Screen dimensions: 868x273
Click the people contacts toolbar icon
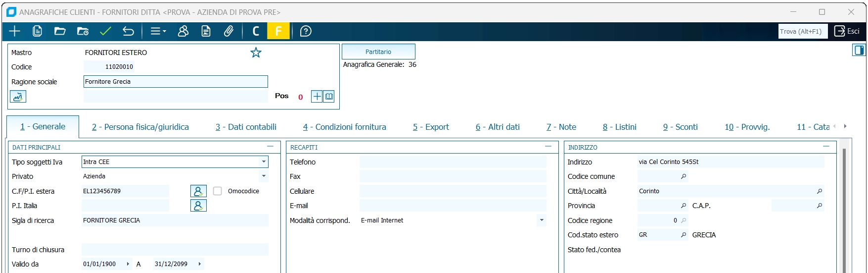pos(183,31)
